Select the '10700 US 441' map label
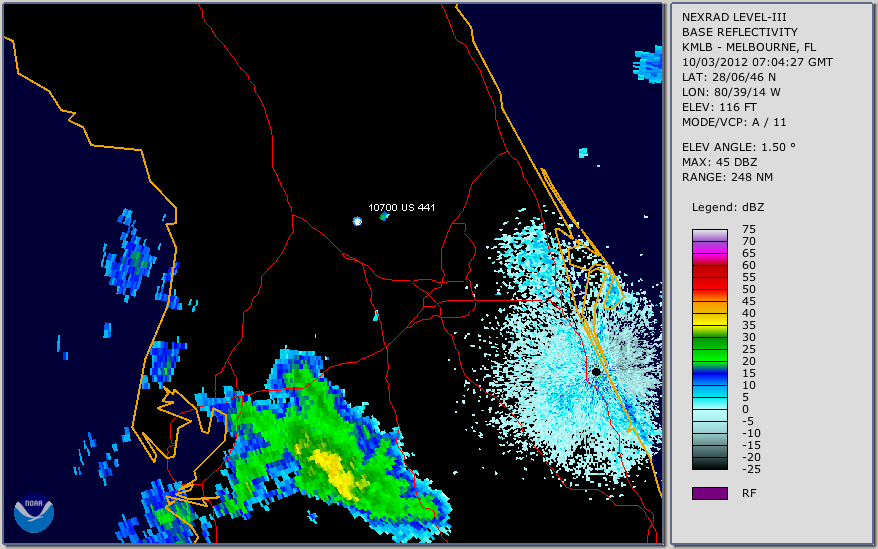Image resolution: width=878 pixels, height=549 pixels. [401, 207]
